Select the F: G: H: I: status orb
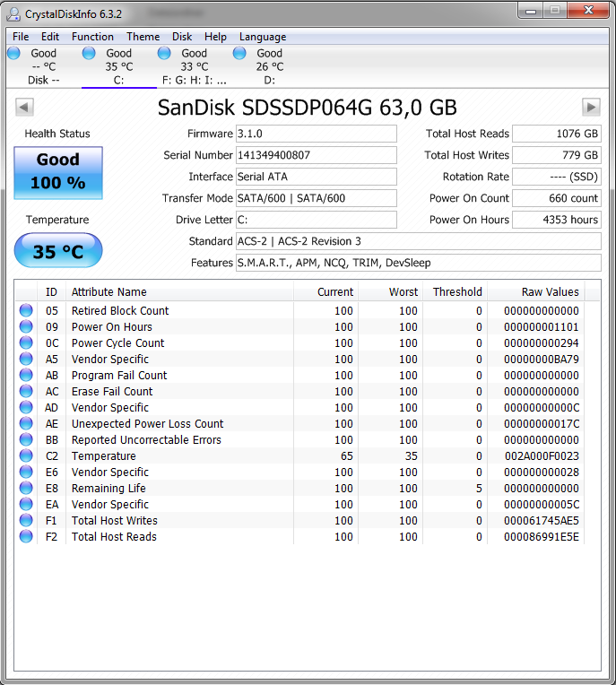The height and width of the screenshot is (685, 616). point(164,53)
